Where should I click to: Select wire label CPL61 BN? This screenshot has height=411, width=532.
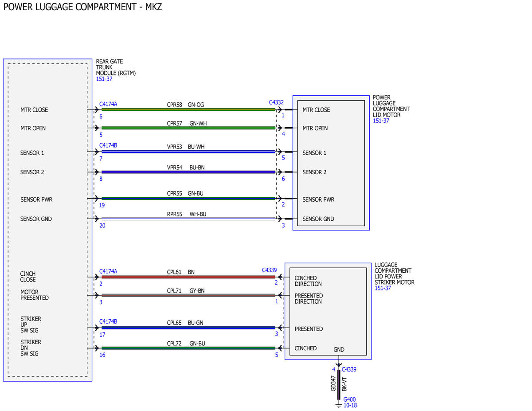pos(180,272)
